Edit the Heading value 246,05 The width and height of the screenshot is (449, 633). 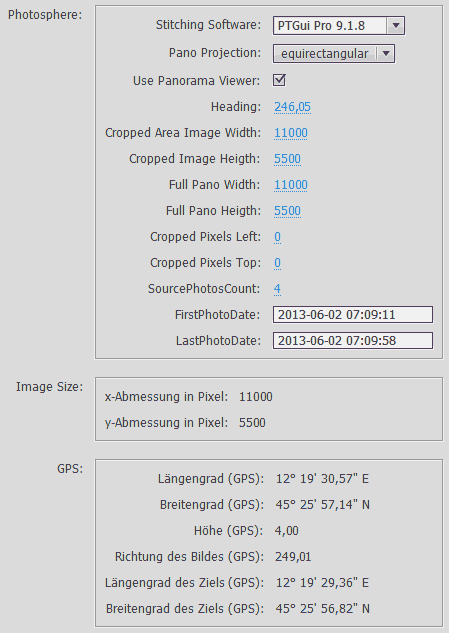292,107
